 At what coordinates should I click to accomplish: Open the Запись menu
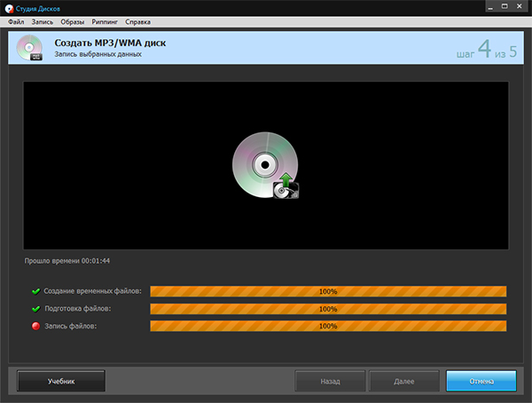pyautogui.click(x=42, y=20)
